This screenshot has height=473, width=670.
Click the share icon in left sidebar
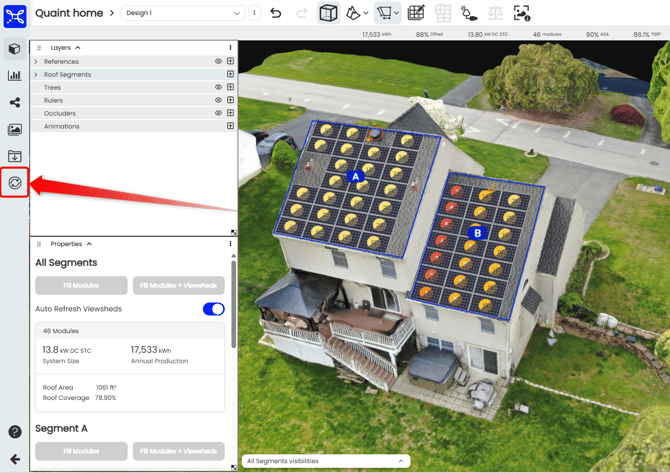click(15, 103)
